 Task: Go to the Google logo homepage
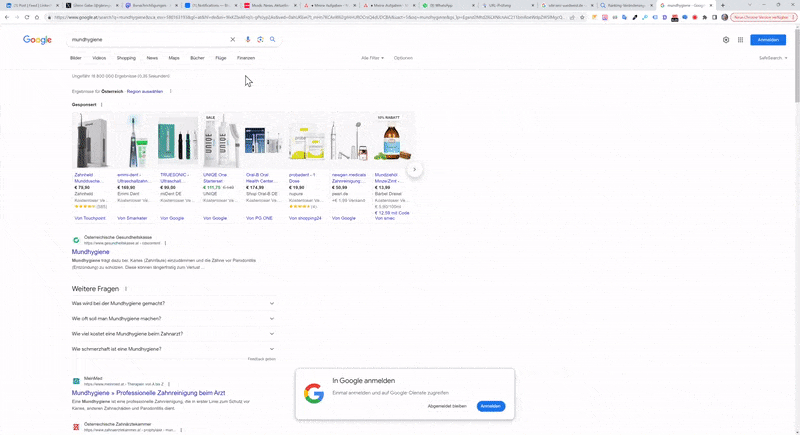[37, 40]
